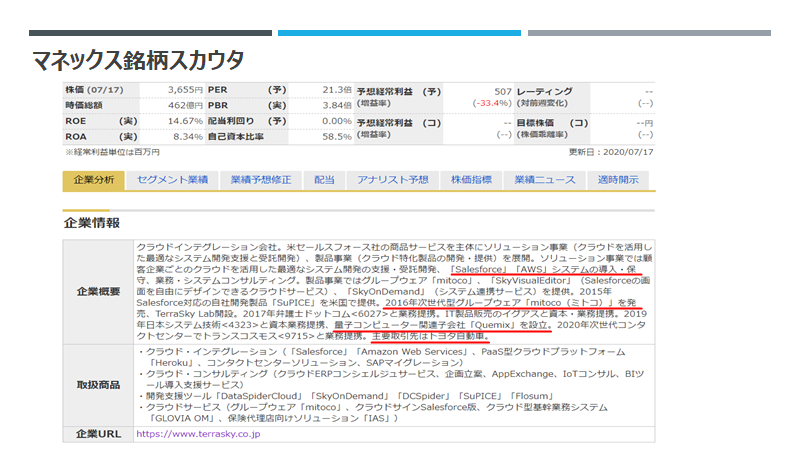This screenshot has height=450, width=800.
Task: Open the 配当 tab
Action: (x=324, y=180)
